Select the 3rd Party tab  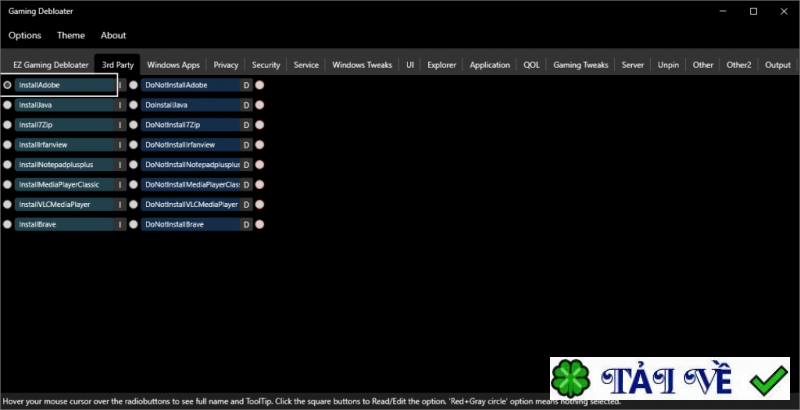pos(118,65)
